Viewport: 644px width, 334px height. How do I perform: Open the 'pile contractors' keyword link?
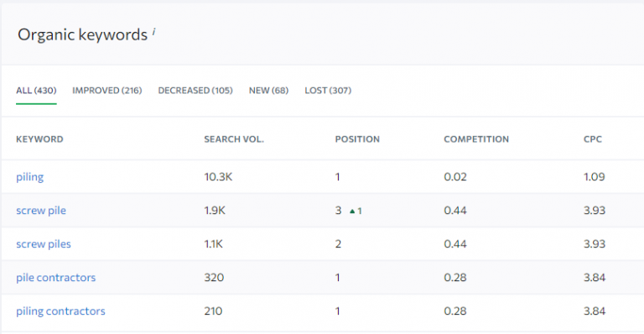[x=56, y=278]
